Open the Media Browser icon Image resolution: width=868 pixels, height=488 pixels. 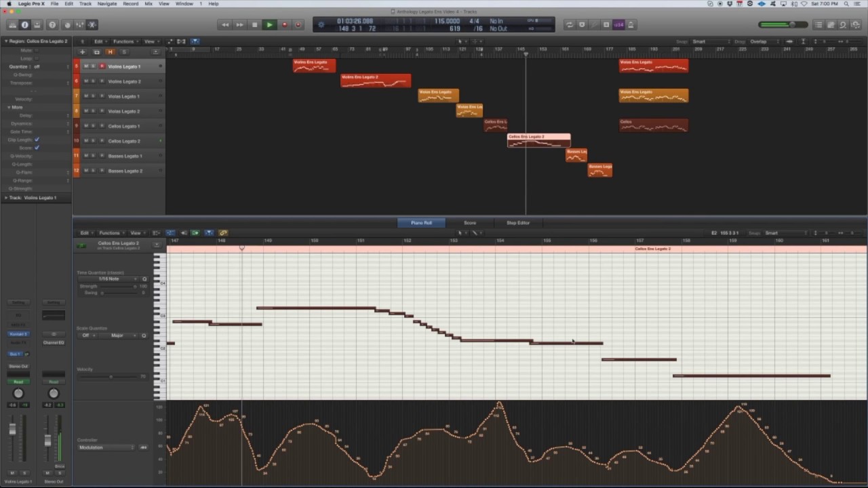point(856,25)
